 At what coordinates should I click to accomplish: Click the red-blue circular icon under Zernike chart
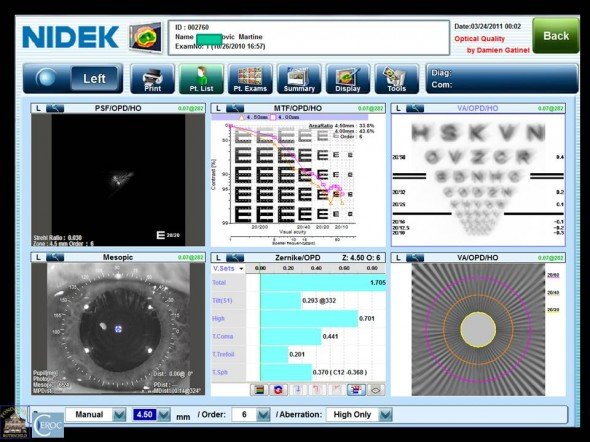pos(278,390)
